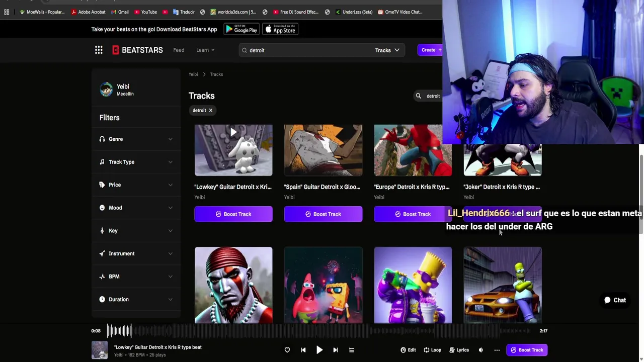The height and width of the screenshot is (362, 644).
Task: Expand the BPM filter
Action: coord(136,277)
